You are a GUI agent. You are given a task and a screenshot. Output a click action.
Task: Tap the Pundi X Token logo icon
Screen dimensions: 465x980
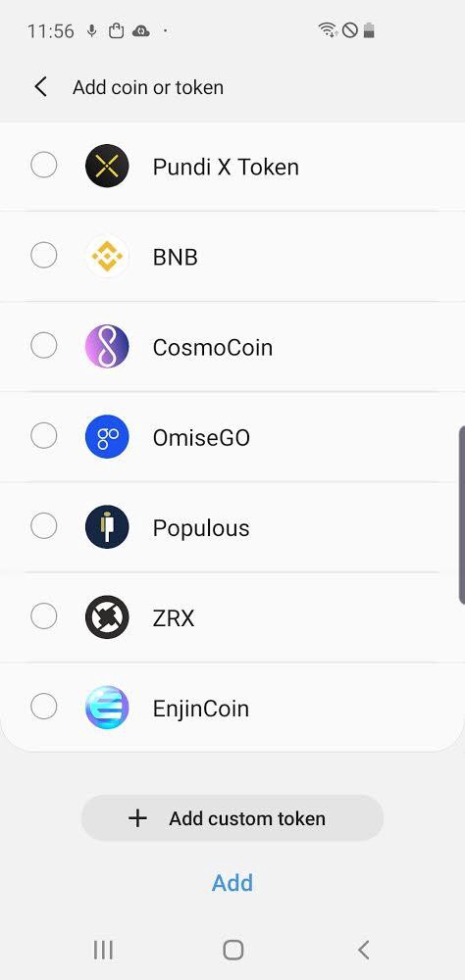click(107, 167)
